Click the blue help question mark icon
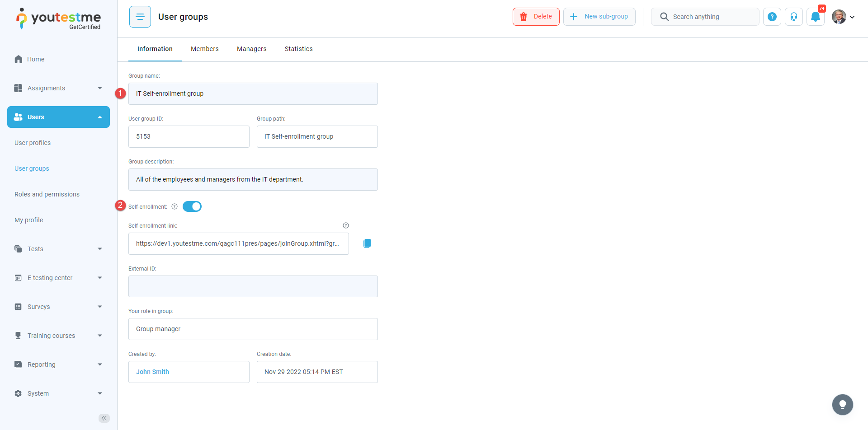 772,17
